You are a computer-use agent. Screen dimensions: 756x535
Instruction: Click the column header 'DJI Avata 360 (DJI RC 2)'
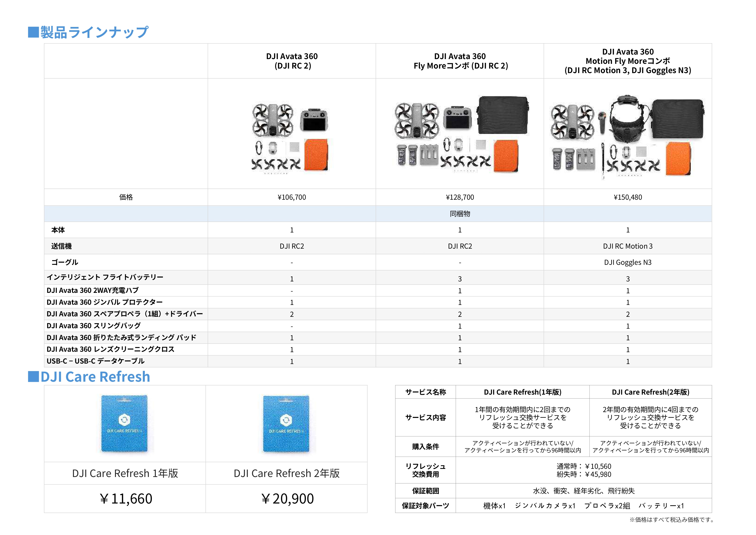(x=292, y=61)
